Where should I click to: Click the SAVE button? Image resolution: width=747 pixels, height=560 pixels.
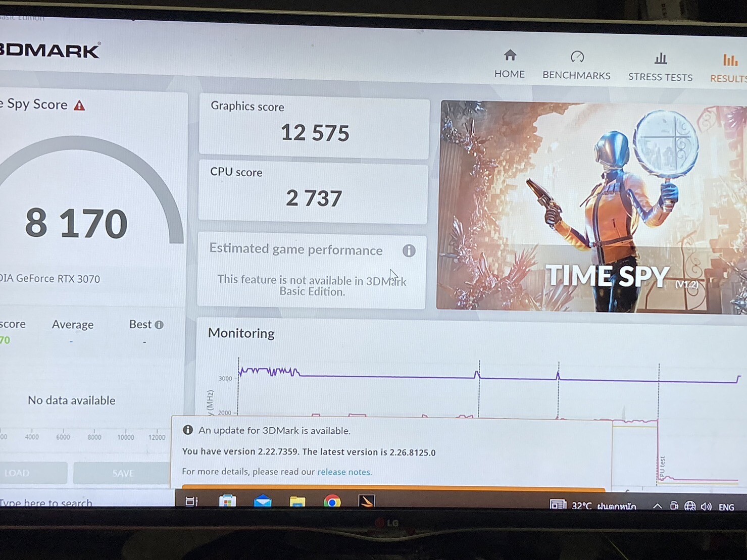pyautogui.click(x=122, y=473)
